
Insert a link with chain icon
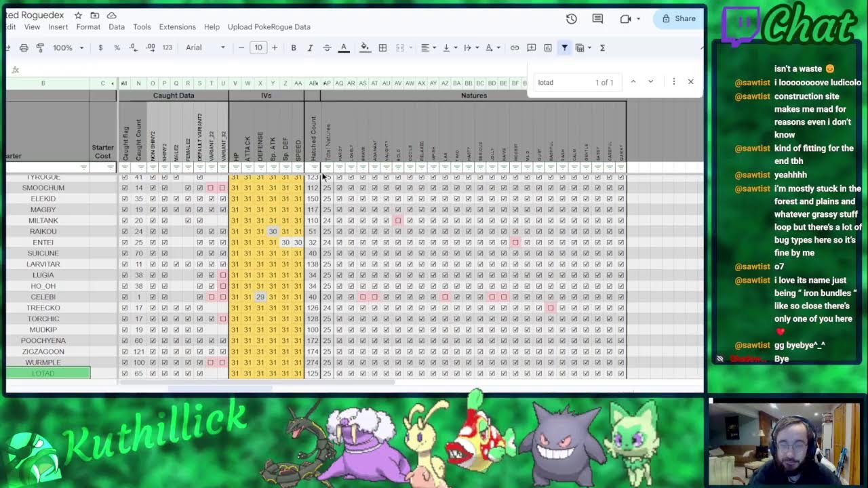pyautogui.click(x=515, y=47)
